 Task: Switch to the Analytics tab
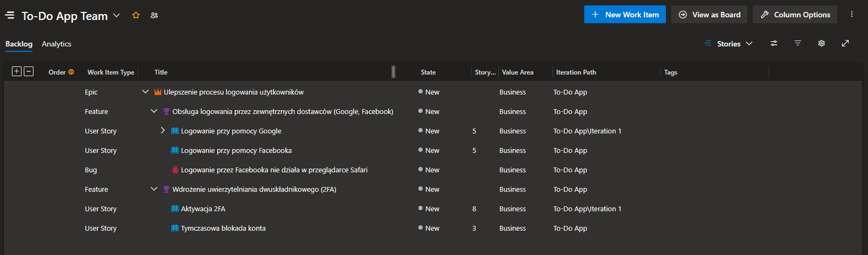pyautogui.click(x=57, y=44)
